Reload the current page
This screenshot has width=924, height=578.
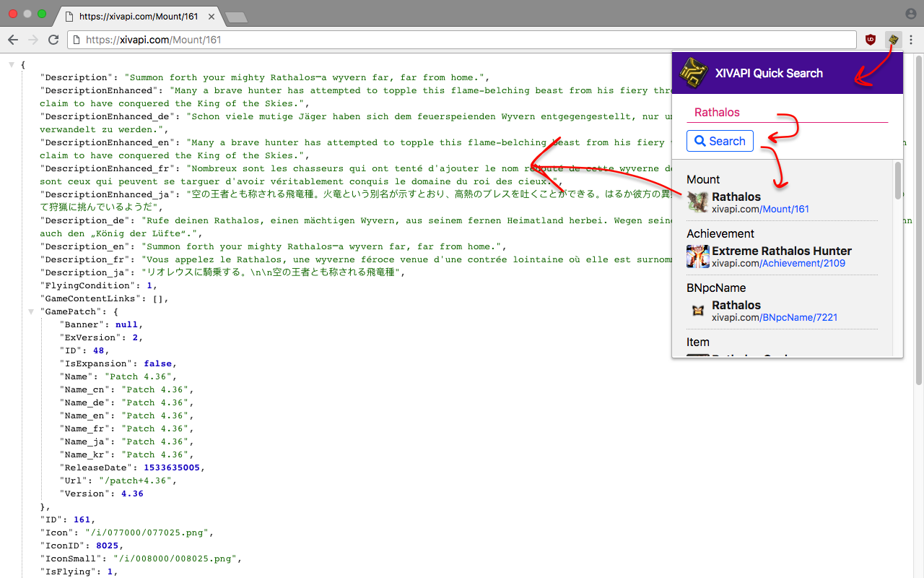(53, 40)
